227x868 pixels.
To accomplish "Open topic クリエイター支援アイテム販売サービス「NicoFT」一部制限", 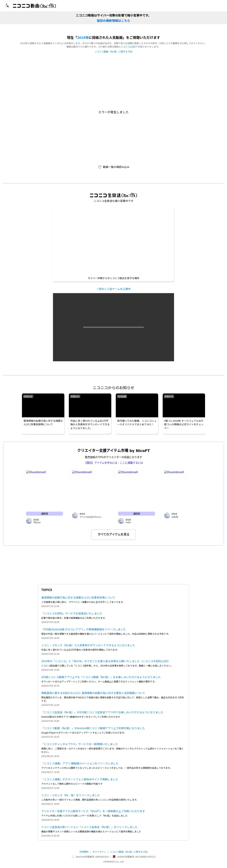I will [93, 811].
